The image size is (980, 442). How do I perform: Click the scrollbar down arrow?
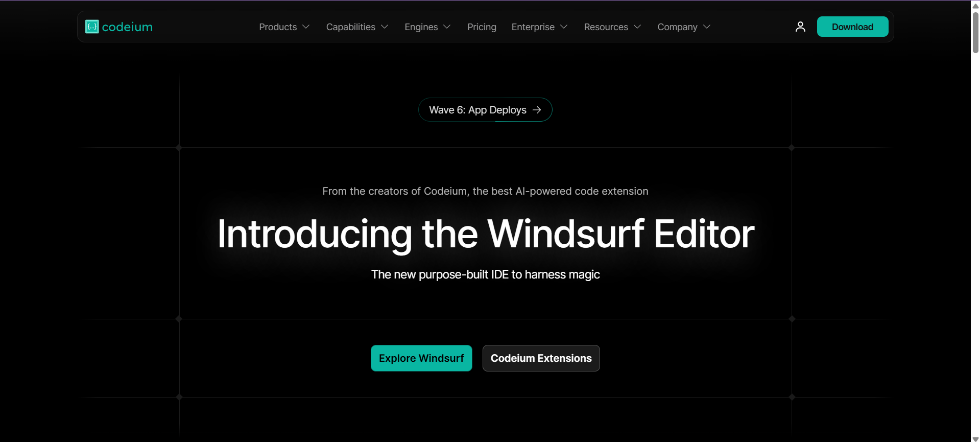tap(975, 438)
